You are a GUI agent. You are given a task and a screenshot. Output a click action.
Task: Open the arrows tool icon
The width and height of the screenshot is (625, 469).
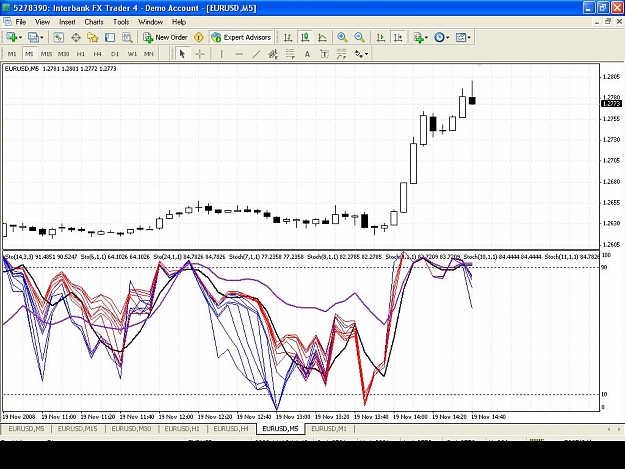click(359, 54)
